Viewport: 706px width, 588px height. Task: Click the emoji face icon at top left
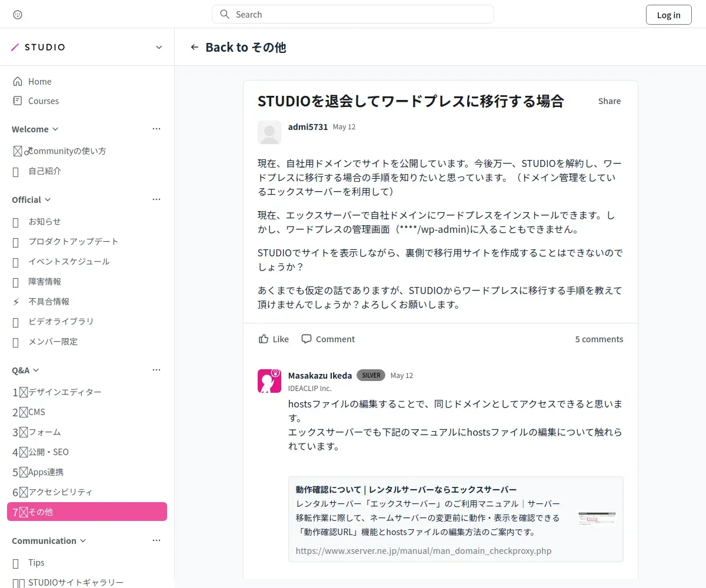click(x=18, y=15)
